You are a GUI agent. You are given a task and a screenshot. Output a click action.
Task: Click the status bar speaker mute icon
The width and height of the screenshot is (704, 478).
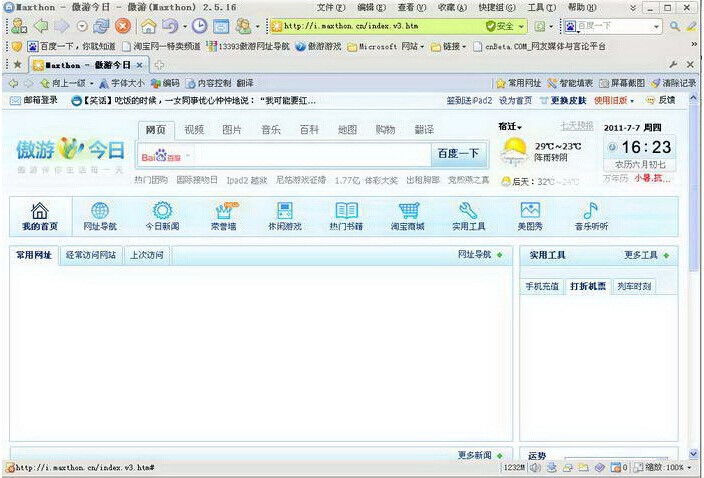[535, 468]
